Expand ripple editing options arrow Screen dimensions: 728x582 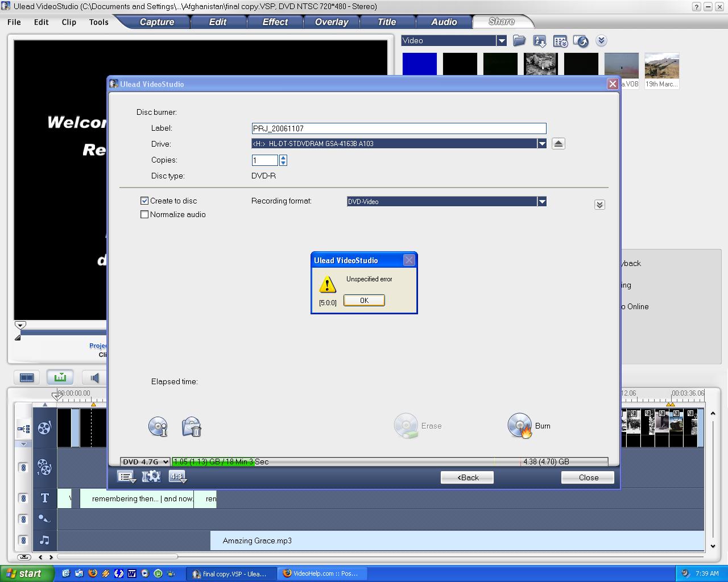tap(23, 444)
